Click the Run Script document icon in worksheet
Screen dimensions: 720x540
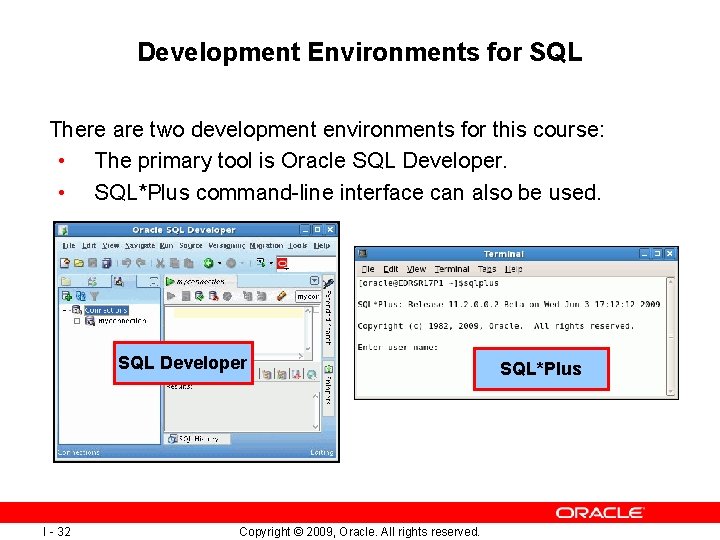pos(186,296)
